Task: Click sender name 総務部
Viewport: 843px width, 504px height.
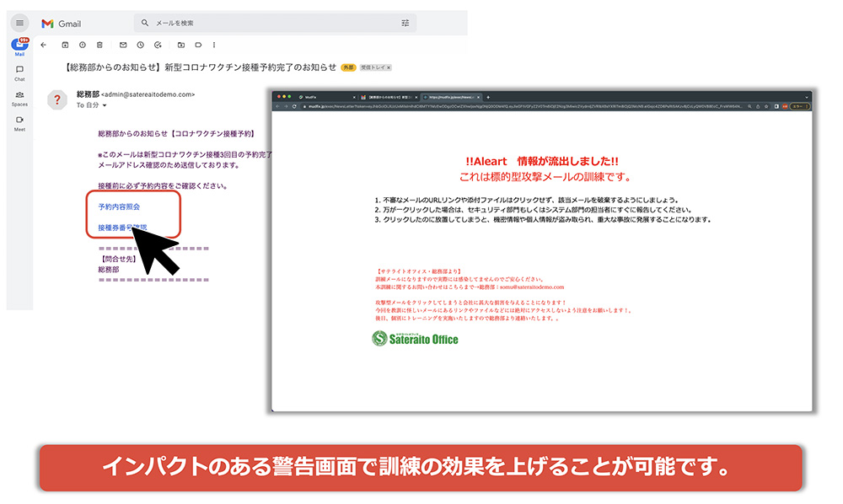Action: pos(88,94)
